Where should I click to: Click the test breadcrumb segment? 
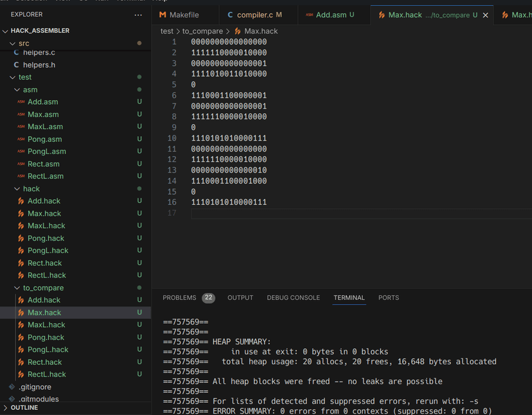coord(166,31)
